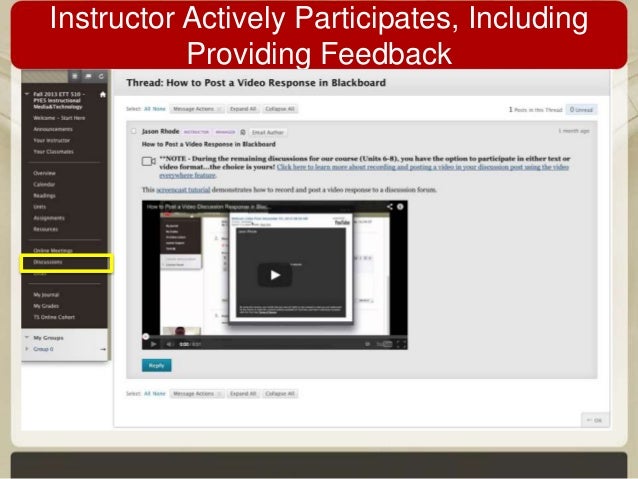Click the arrow at right of Group 0

coord(103,349)
